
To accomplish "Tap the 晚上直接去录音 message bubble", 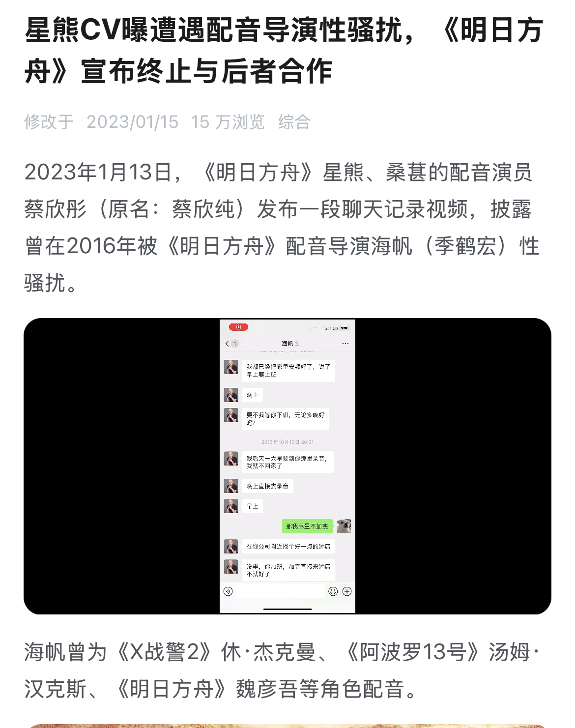I will click(267, 486).
